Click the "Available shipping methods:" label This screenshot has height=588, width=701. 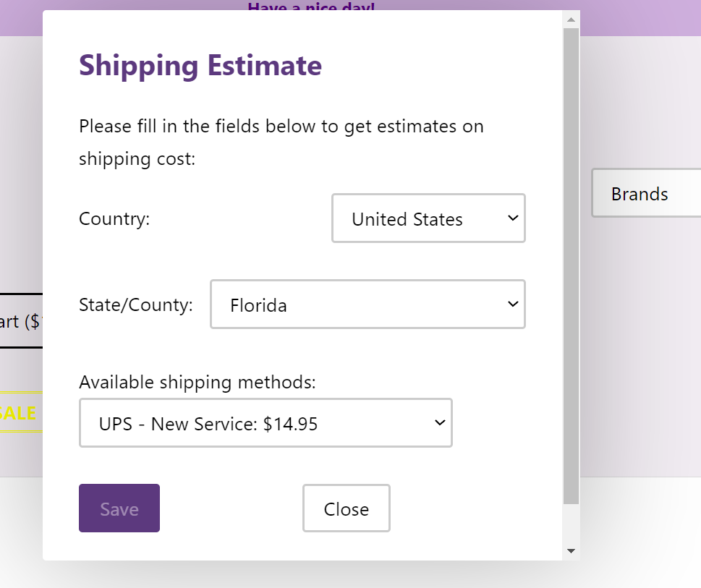(197, 382)
